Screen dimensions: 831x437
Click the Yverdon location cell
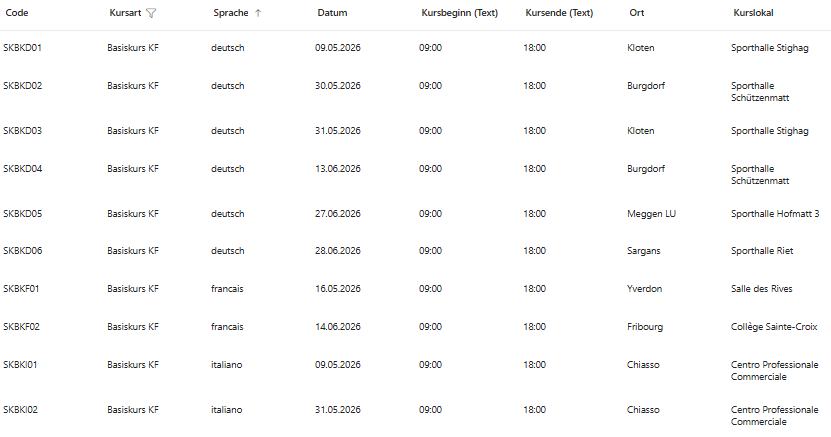click(x=644, y=289)
